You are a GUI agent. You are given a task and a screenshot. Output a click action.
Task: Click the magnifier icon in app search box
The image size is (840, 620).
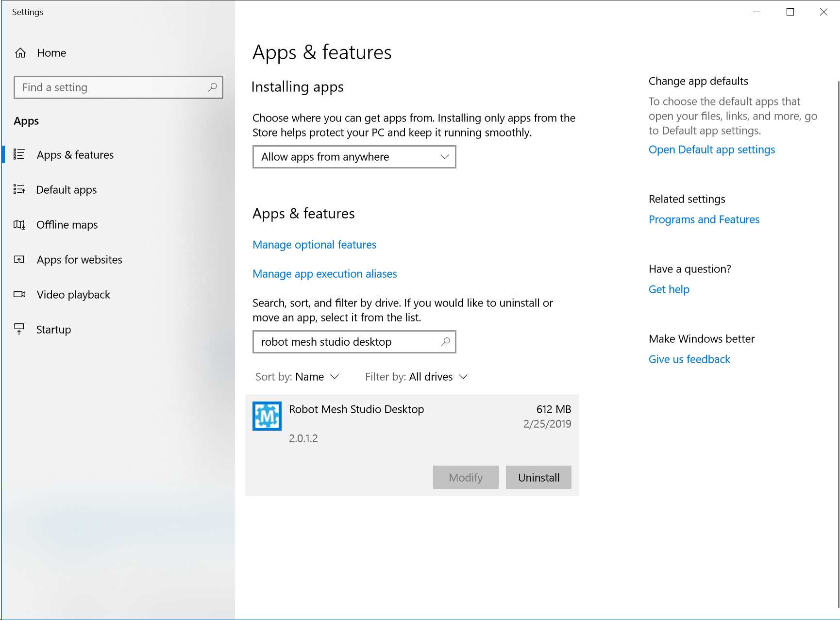click(445, 342)
